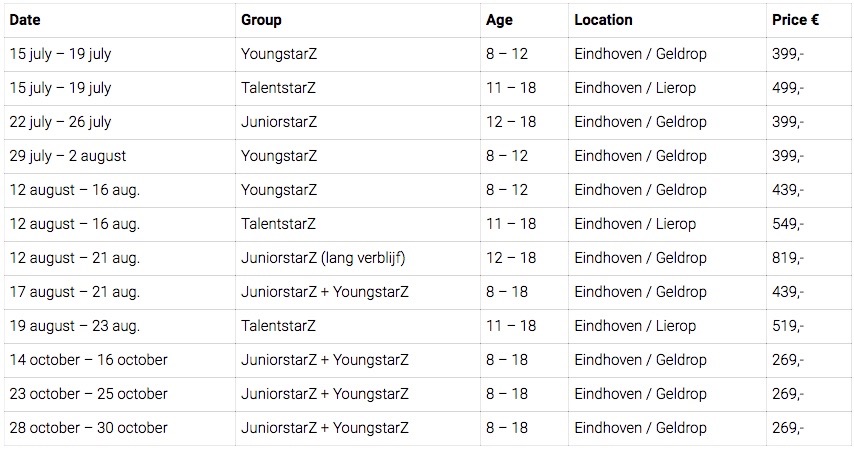Screen dimensions: 854x450
Task: Click the 19 august – 23 aug. date
Action: 74,326
